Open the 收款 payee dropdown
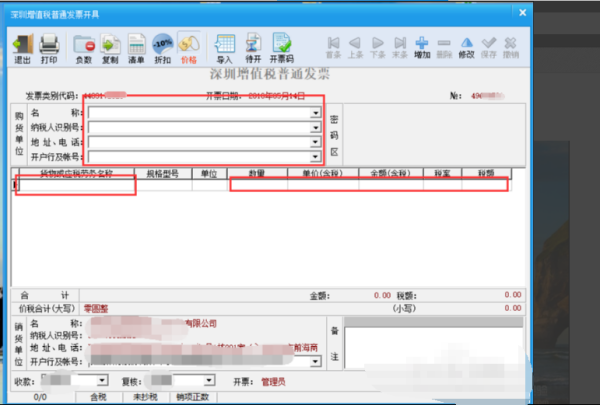The height and width of the screenshot is (405, 600). (x=102, y=381)
